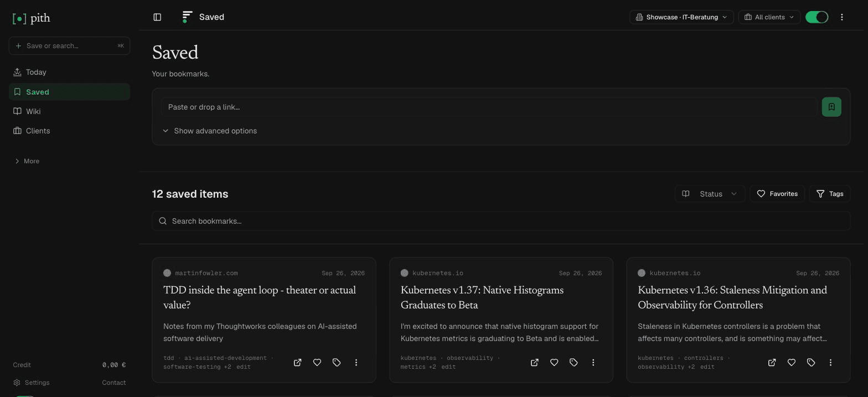Filter bookmarks by Favorites
This screenshot has width=868, height=397.
[777, 194]
